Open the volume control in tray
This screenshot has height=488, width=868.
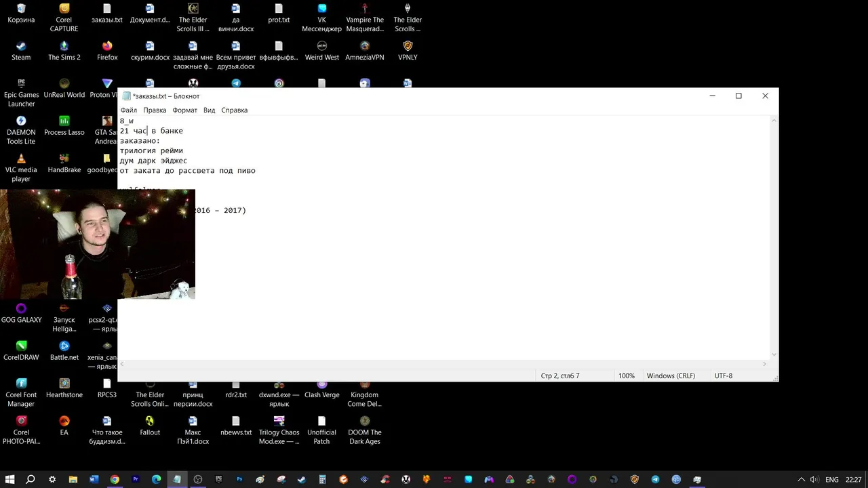[x=814, y=479]
